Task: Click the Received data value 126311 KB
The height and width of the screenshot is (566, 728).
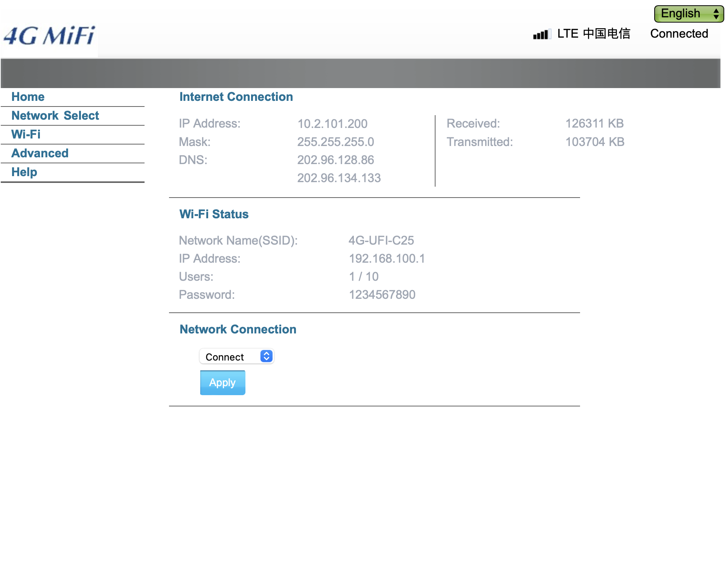Action: pos(594,123)
